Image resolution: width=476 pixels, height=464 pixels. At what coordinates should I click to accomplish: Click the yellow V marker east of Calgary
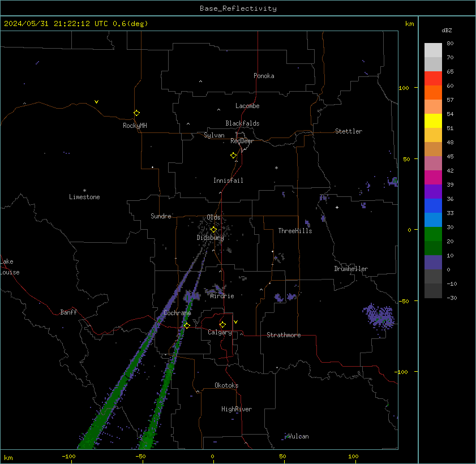pos(235,321)
